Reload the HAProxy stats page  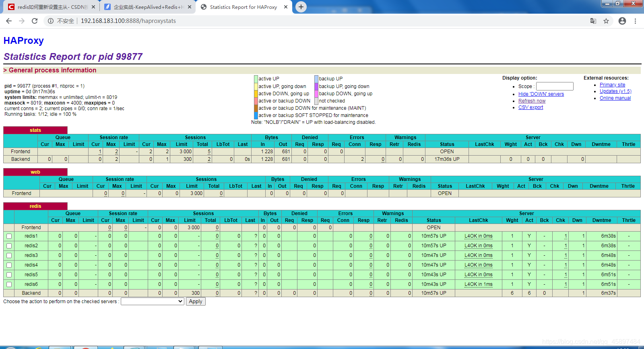tap(35, 21)
